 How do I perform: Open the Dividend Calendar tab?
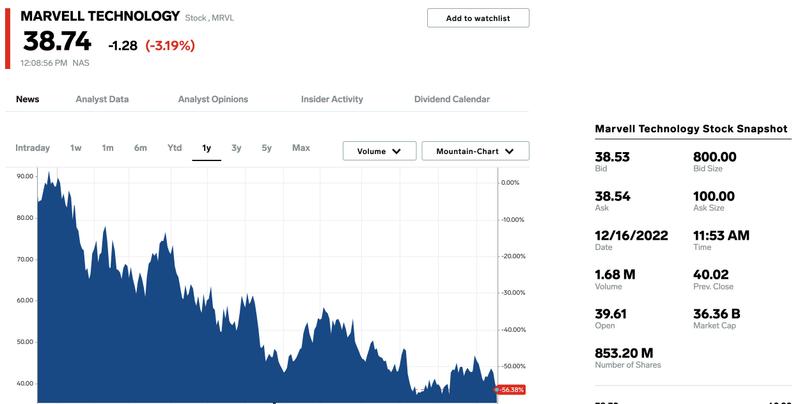click(452, 99)
